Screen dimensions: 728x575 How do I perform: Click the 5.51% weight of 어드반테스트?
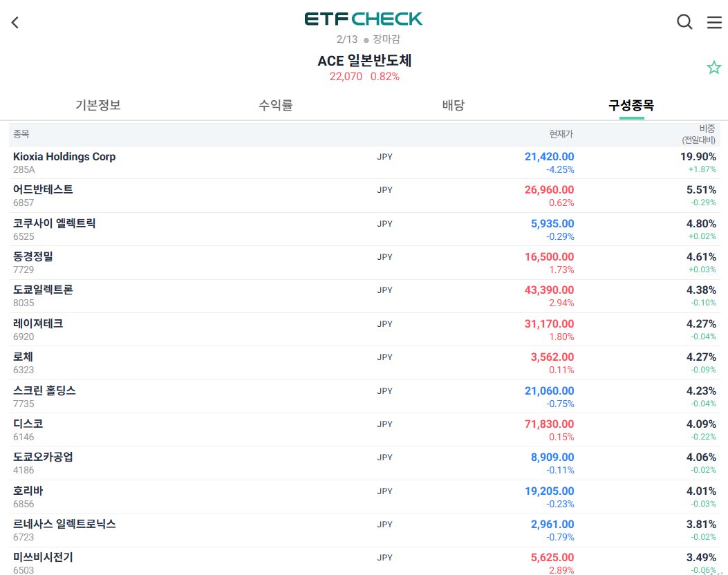point(701,190)
